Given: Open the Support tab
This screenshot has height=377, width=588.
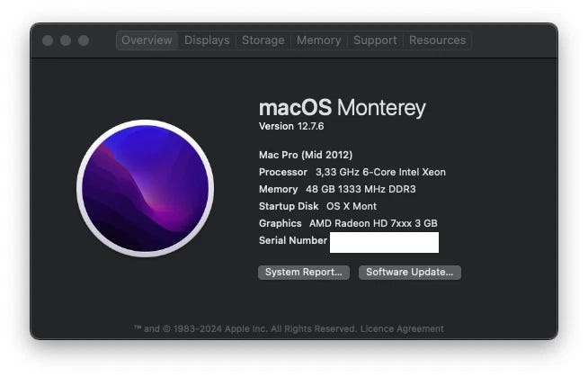Looking at the screenshot, I should tap(375, 40).
